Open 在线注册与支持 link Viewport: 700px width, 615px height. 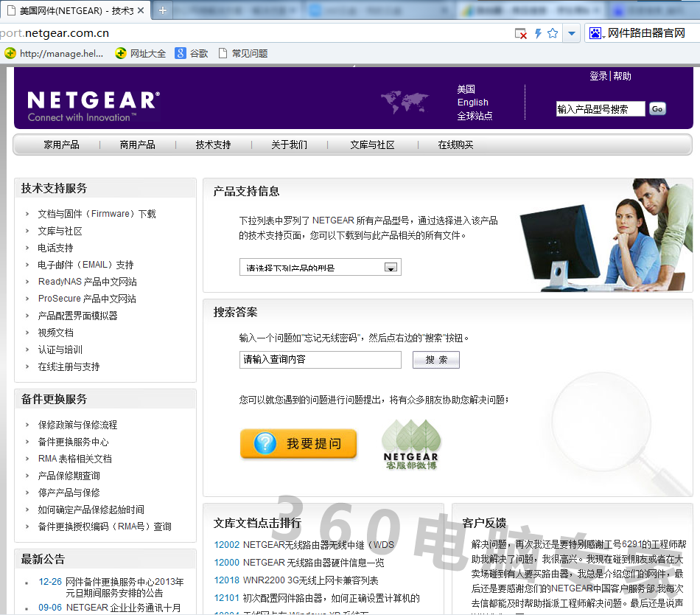coord(69,366)
